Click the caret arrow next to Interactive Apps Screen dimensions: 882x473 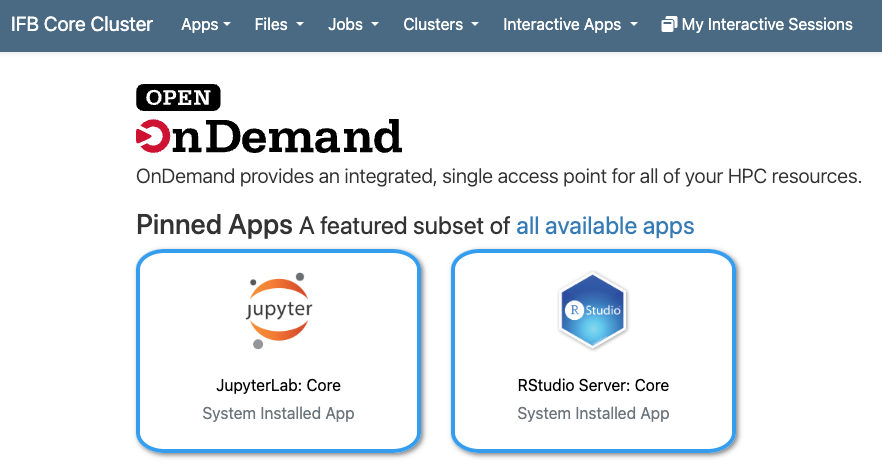pyautogui.click(x=634, y=26)
